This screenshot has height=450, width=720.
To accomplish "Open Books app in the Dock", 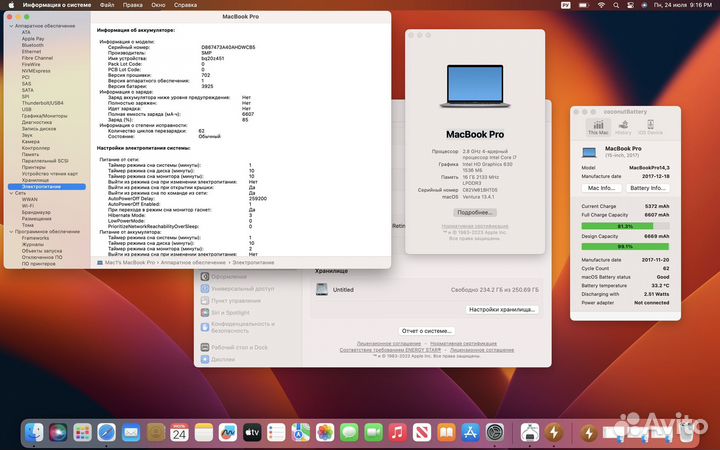I will [446, 433].
